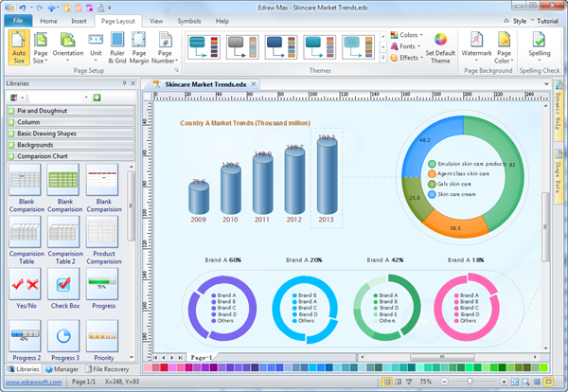Image resolution: width=568 pixels, height=392 pixels.
Task: Open the Orientation options
Action: 68,46
